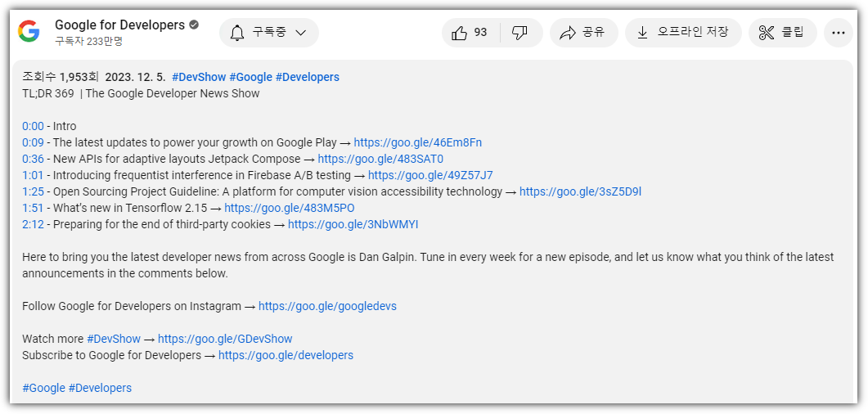868x414 pixels.
Task: Click the bottom #Developers hashtag
Action: (x=100, y=388)
